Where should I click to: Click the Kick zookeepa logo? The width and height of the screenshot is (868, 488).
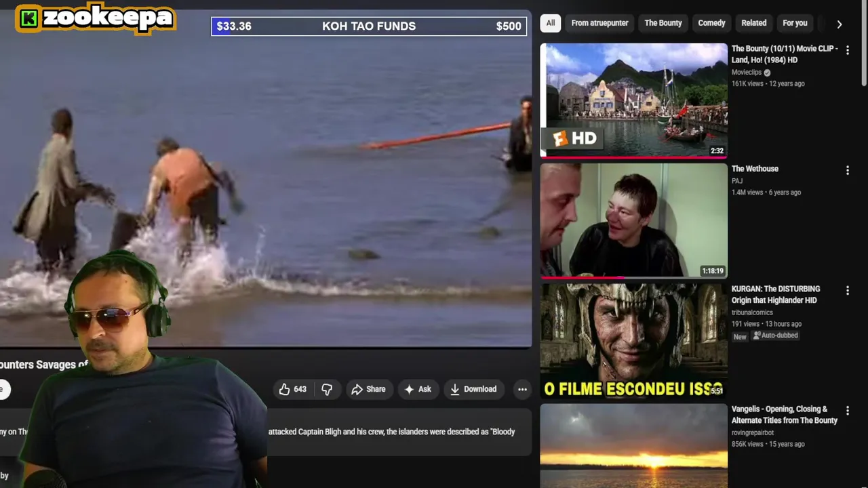point(95,18)
